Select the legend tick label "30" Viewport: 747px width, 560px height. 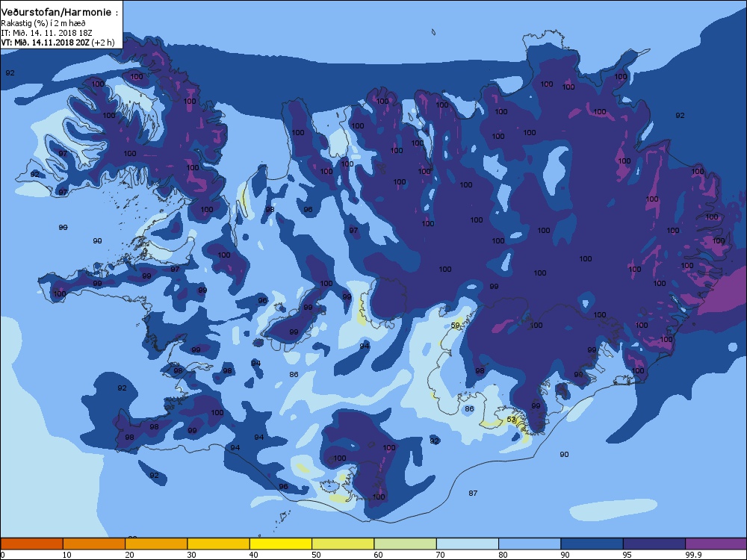click(x=191, y=555)
